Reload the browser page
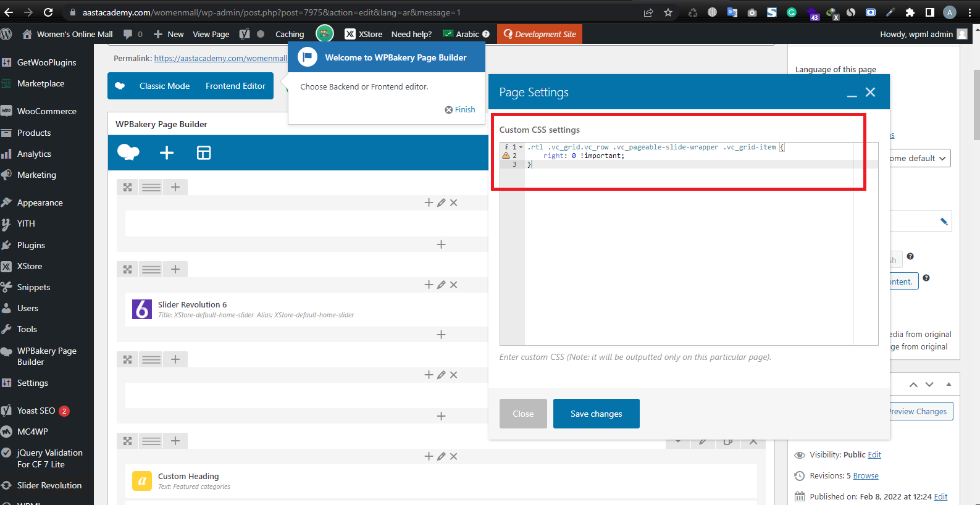The image size is (980, 505). point(48,12)
